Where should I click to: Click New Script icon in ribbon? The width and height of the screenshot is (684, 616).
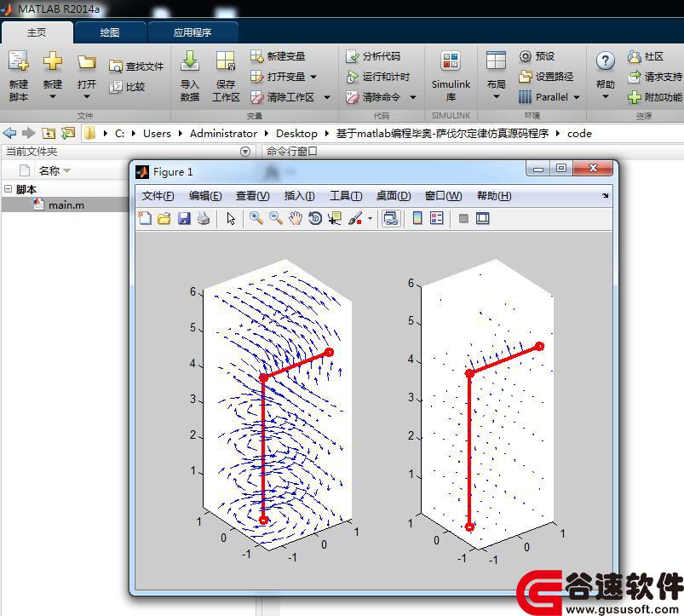click(x=19, y=61)
